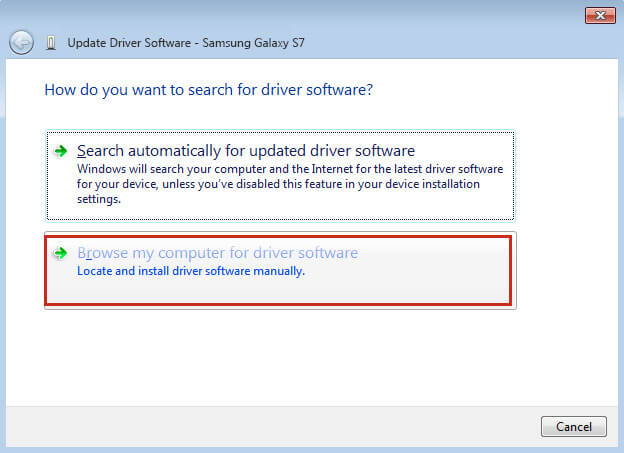Click green arrow beside Browse my computer option

60,253
